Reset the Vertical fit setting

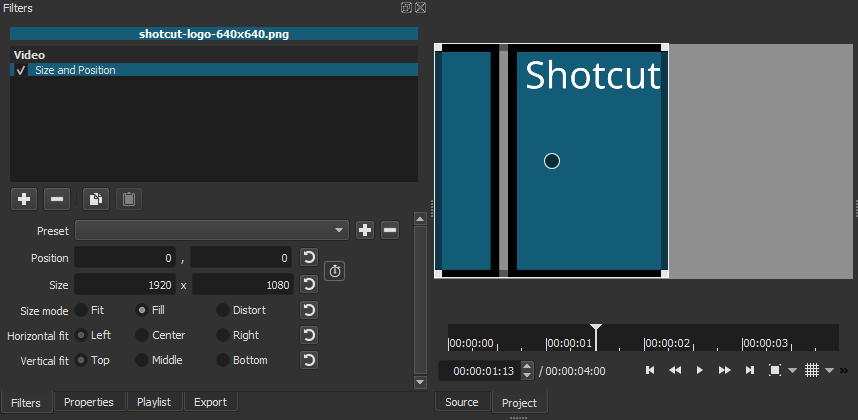309,360
